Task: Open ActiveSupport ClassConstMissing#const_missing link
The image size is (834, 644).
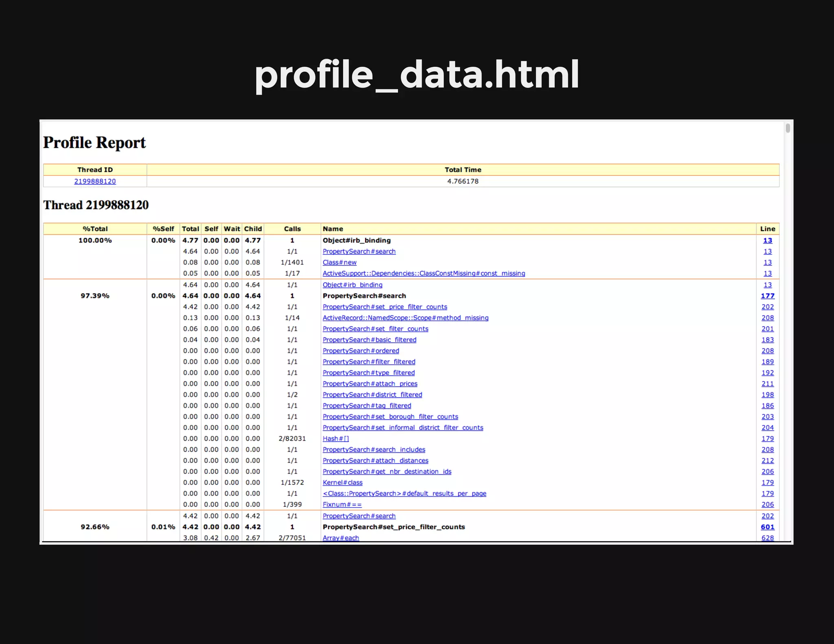Action: point(424,274)
